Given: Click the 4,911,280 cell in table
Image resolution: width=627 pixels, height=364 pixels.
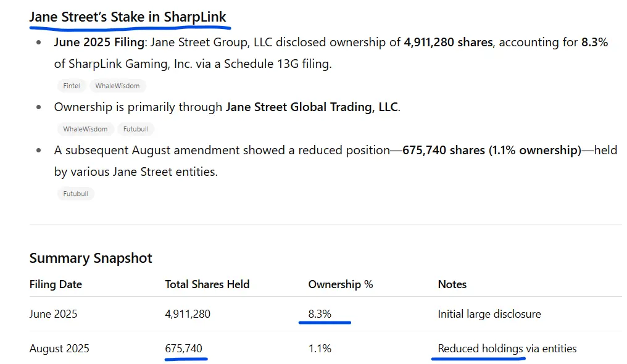Looking at the screenshot, I should coord(188,314).
